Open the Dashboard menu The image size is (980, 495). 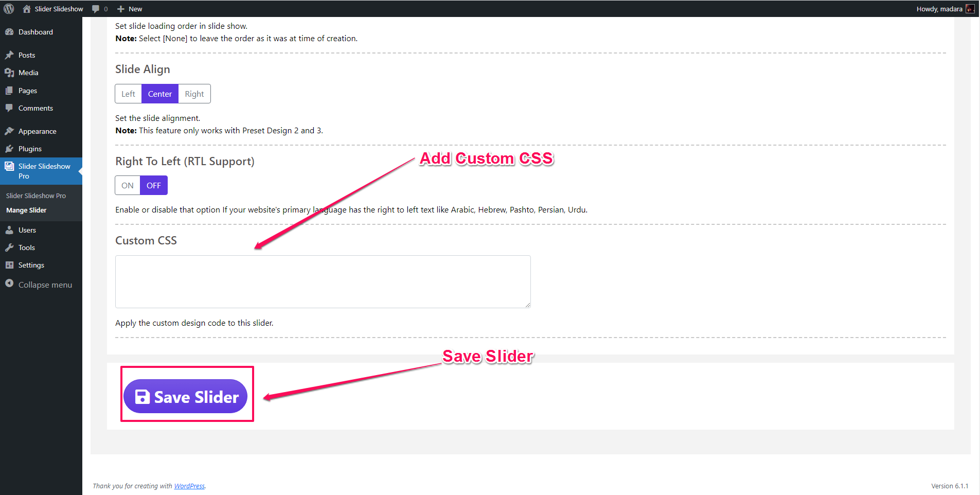coord(41,32)
